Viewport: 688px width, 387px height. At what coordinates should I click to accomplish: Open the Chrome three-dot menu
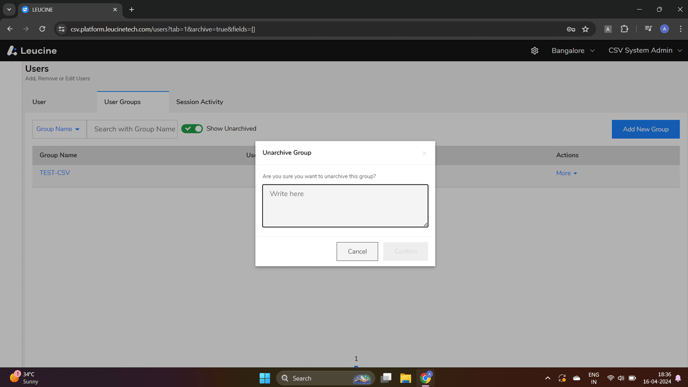681,29
